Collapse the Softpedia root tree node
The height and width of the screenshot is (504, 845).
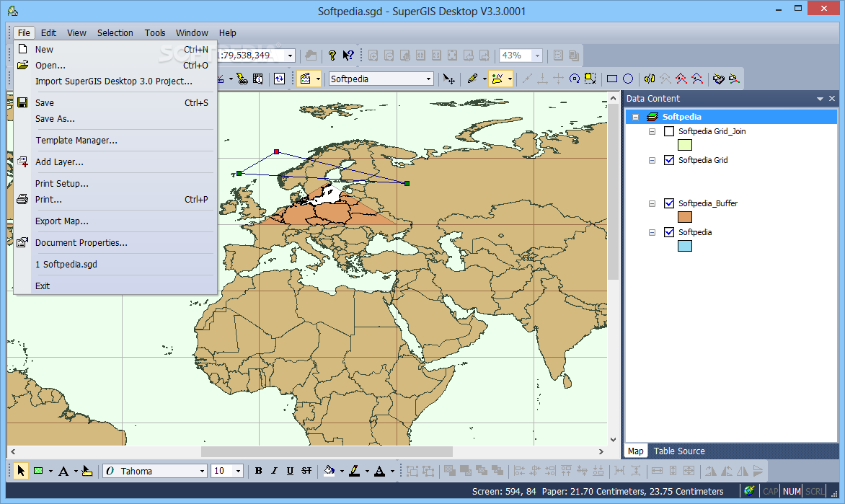pos(635,117)
